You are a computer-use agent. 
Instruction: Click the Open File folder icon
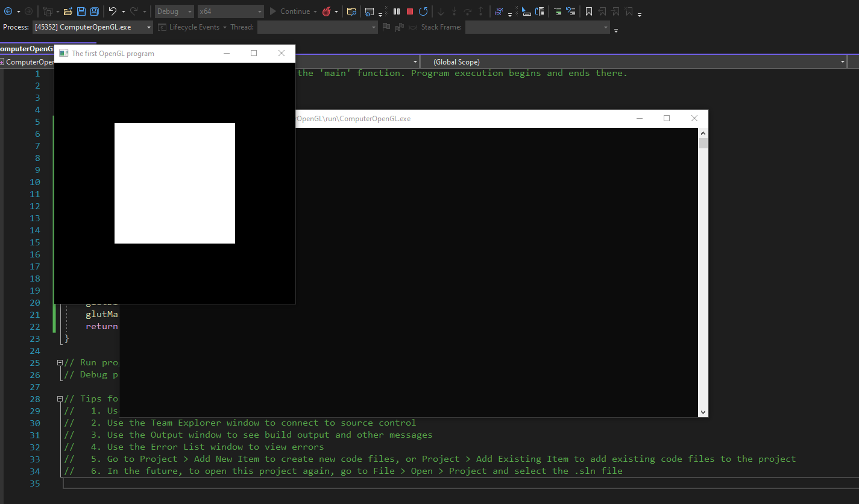coord(68,11)
